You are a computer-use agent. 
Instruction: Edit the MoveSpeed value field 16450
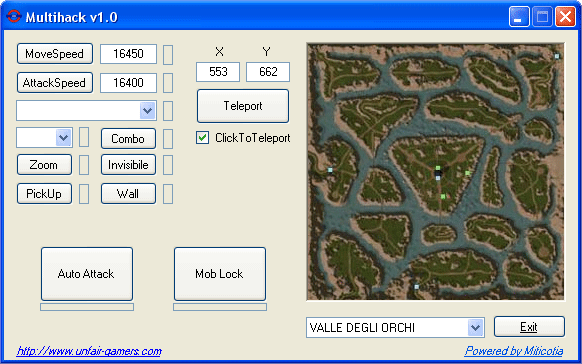pyautogui.click(x=128, y=54)
